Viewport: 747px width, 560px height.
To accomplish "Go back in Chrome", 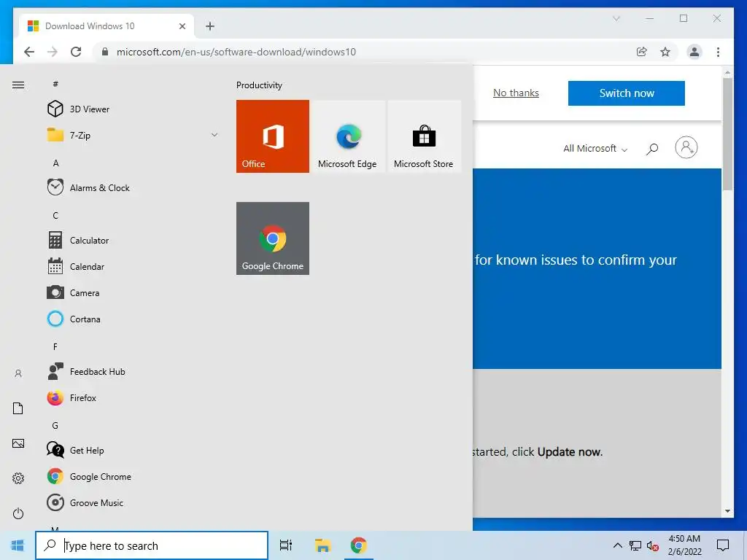I will (x=29, y=52).
